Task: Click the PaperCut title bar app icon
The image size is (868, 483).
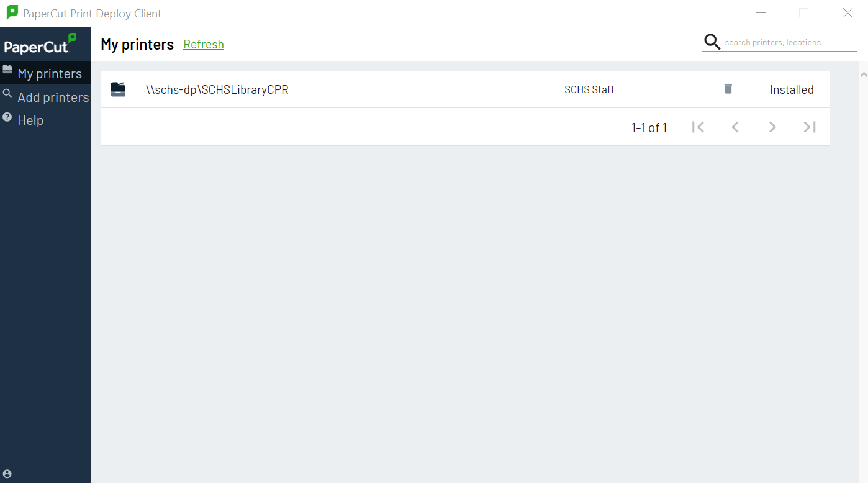Action: pos(12,12)
